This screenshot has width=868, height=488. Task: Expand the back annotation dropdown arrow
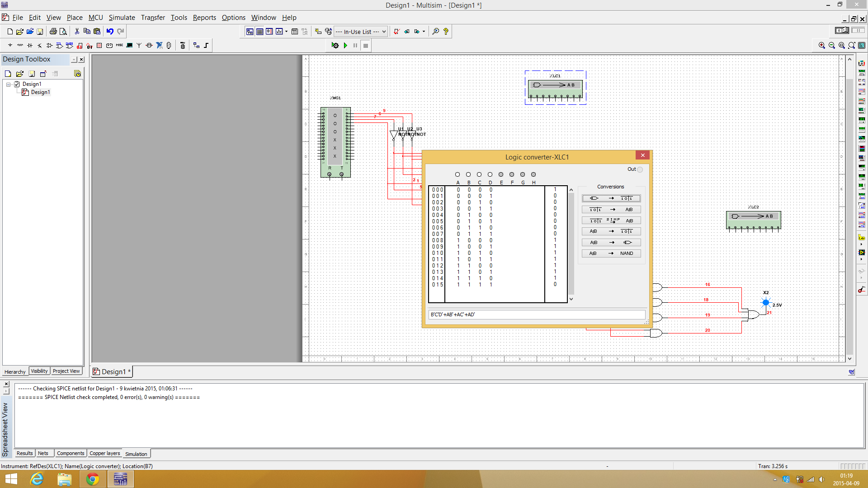[424, 32]
